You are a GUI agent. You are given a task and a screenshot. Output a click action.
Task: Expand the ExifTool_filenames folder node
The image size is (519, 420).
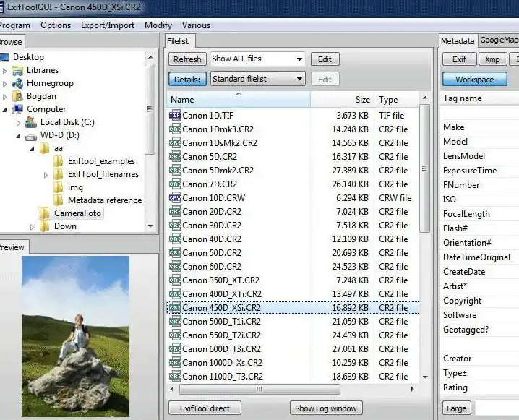46,175
